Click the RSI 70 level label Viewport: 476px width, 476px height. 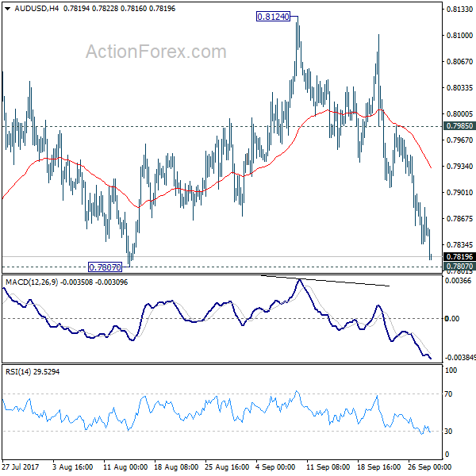[x=448, y=394]
